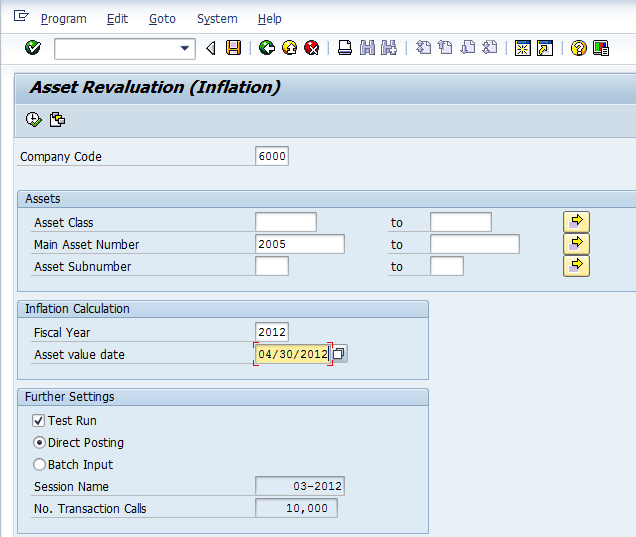The width and height of the screenshot is (636, 537).
Task: Toggle the Test Run checkbox
Action: 39,421
